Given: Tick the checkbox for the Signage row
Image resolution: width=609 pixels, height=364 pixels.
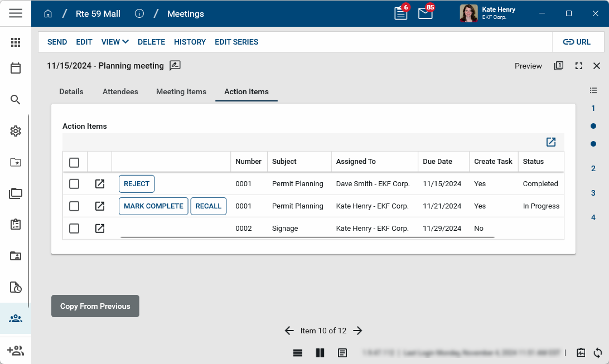Looking at the screenshot, I should [74, 229].
